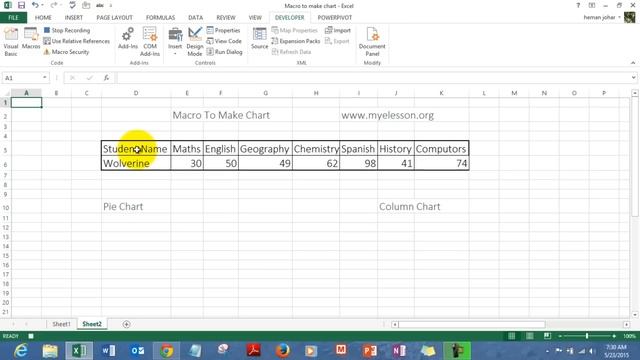
Task: Zoom in with plus button
Action: (x=614, y=336)
